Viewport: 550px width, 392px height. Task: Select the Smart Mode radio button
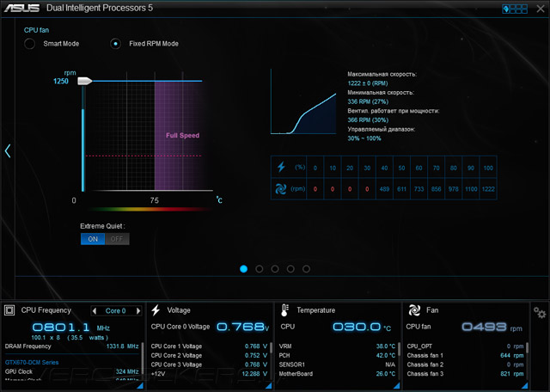(x=29, y=44)
